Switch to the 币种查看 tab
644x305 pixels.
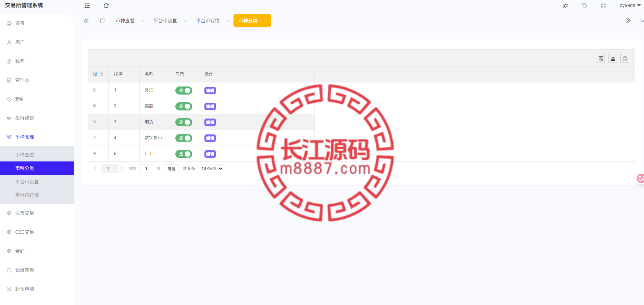[x=125, y=21]
